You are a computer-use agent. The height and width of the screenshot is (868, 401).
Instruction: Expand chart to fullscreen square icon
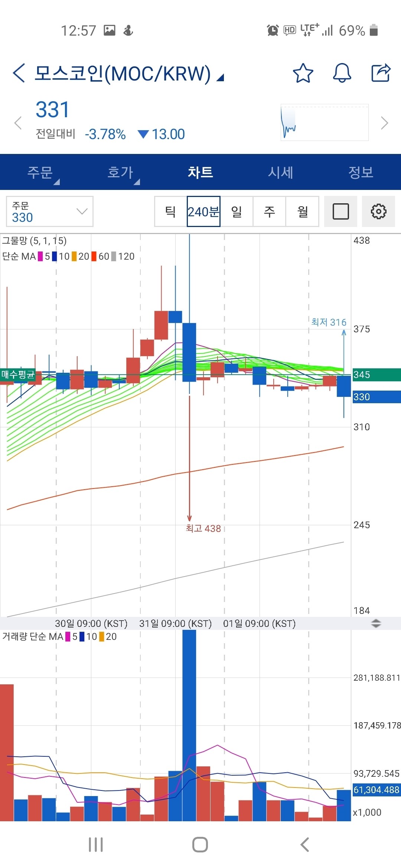pyautogui.click(x=340, y=211)
